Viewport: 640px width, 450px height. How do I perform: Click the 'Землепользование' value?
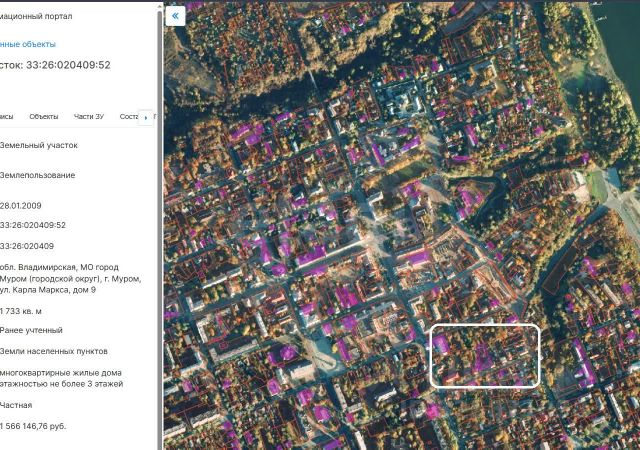point(38,175)
